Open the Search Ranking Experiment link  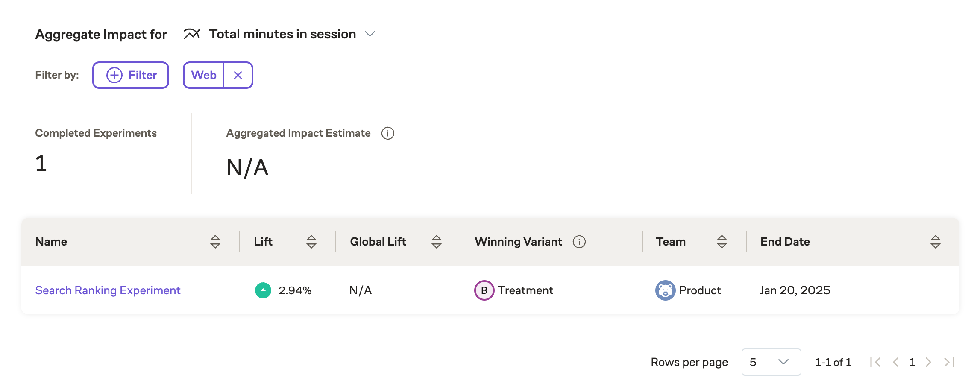[x=108, y=290]
